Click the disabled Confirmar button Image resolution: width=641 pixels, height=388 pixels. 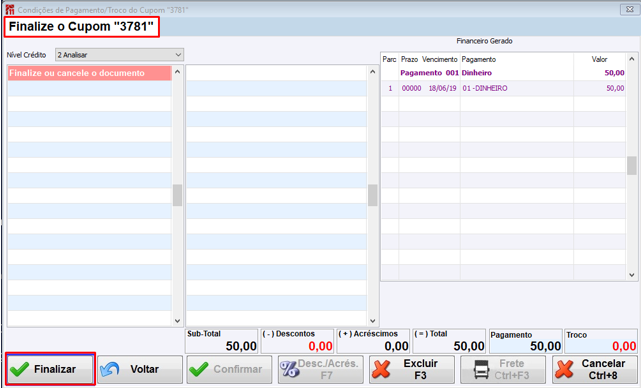(x=229, y=369)
